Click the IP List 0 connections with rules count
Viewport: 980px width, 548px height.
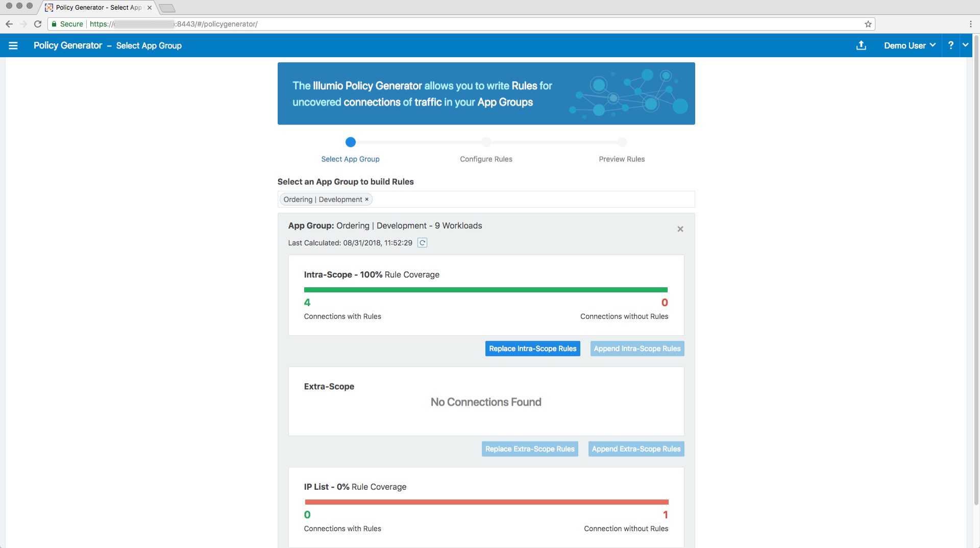pos(307,515)
